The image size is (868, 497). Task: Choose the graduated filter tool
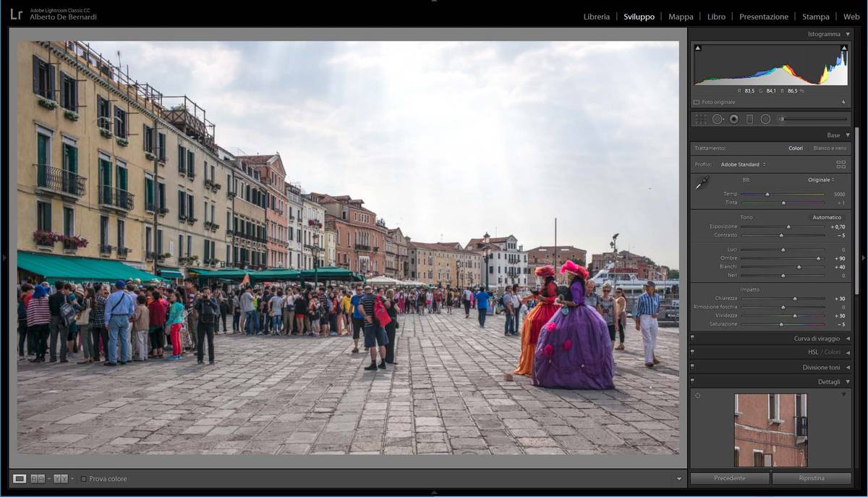pos(749,119)
